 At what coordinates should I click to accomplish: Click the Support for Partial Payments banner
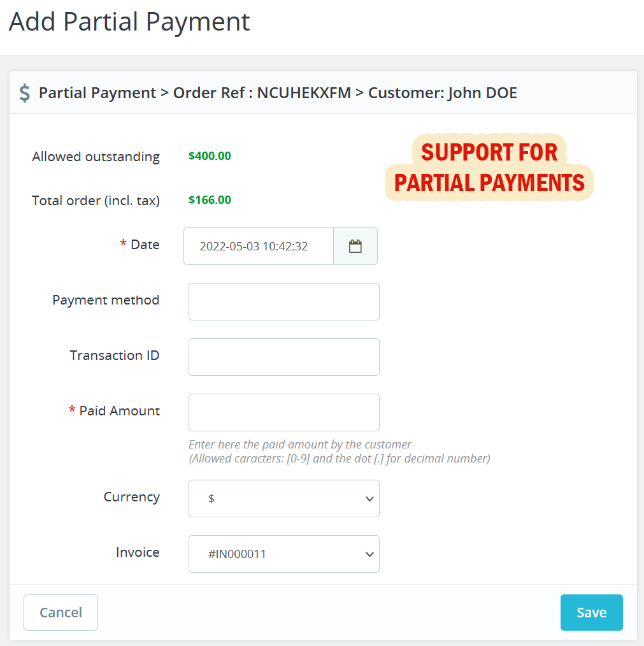pyautogui.click(x=489, y=168)
